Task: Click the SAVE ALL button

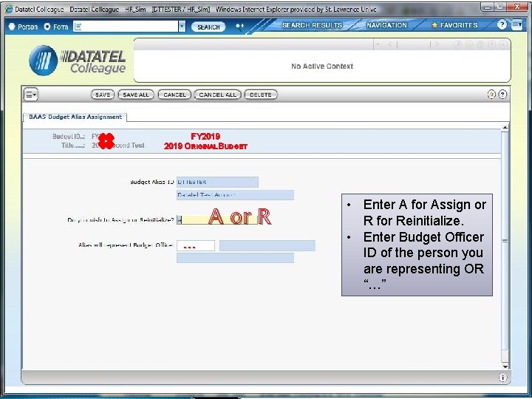Action: click(136, 95)
